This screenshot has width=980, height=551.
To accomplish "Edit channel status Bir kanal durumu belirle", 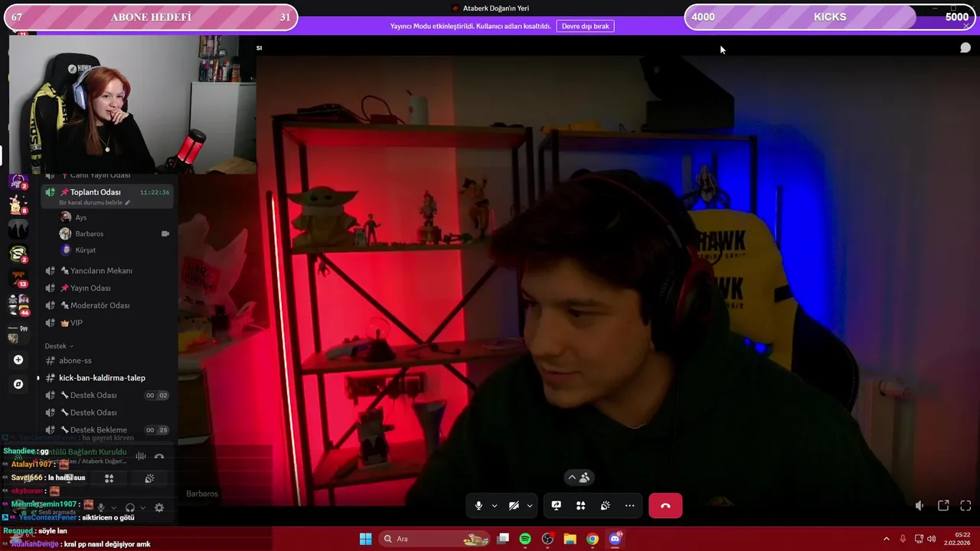I will tap(95, 203).
